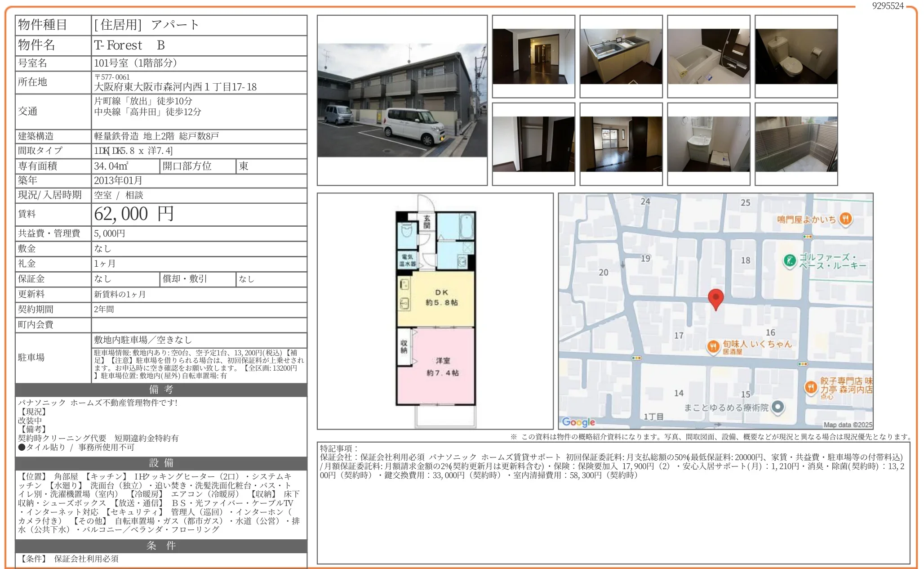Click property name T-Forest B
Image resolution: width=924 pixels, height=569 pixels.
[x=129, y=45]
